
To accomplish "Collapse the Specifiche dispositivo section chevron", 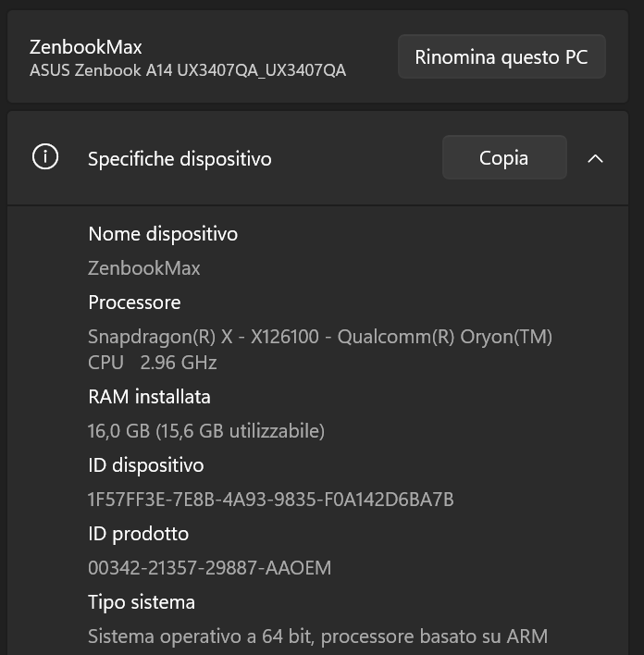I will 595,159.
